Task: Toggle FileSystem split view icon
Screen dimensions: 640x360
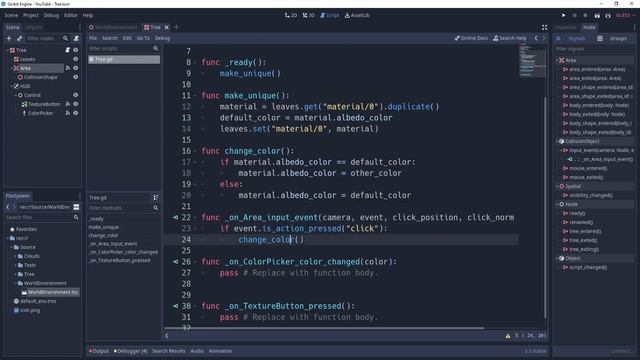Action: (x=76, y=207)
